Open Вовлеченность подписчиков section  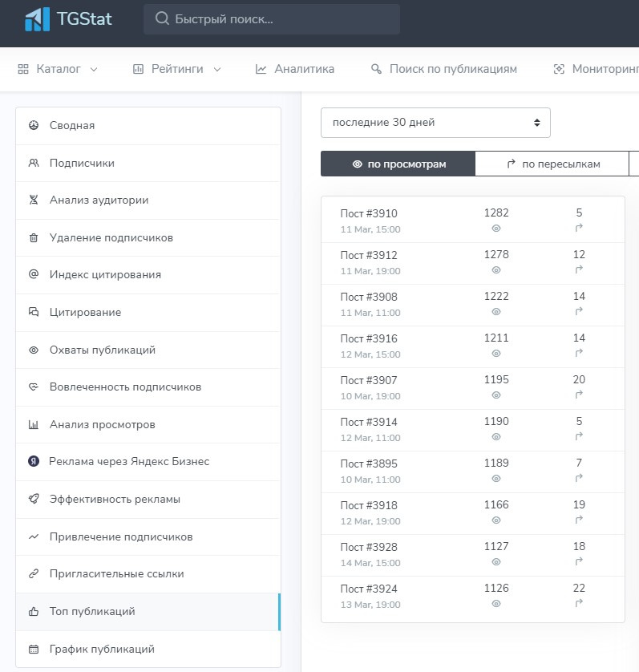148,387
